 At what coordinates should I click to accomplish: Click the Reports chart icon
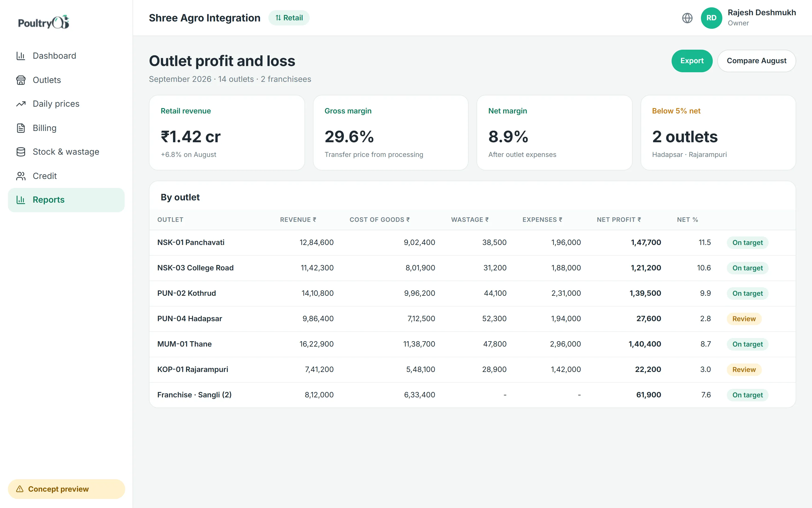pyautogui.click(x=21, y=200)
